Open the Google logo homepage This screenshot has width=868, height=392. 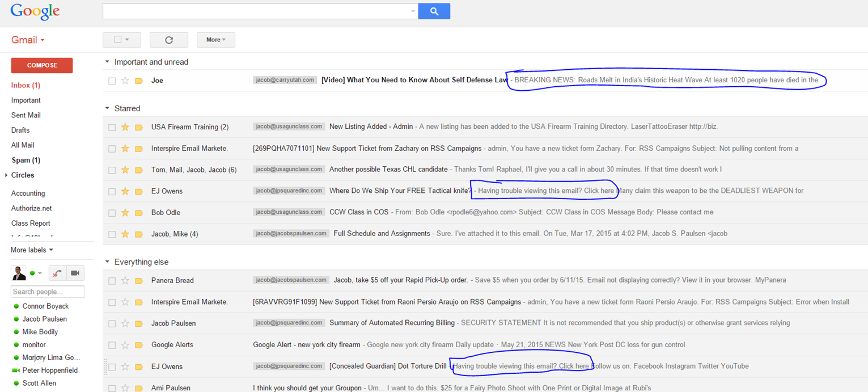[35, 11]
